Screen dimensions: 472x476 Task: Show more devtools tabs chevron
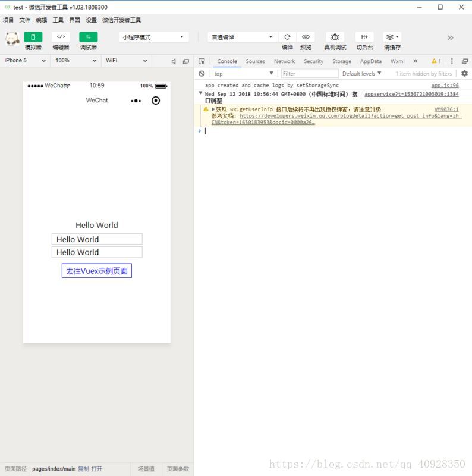(x=416, y=61)
